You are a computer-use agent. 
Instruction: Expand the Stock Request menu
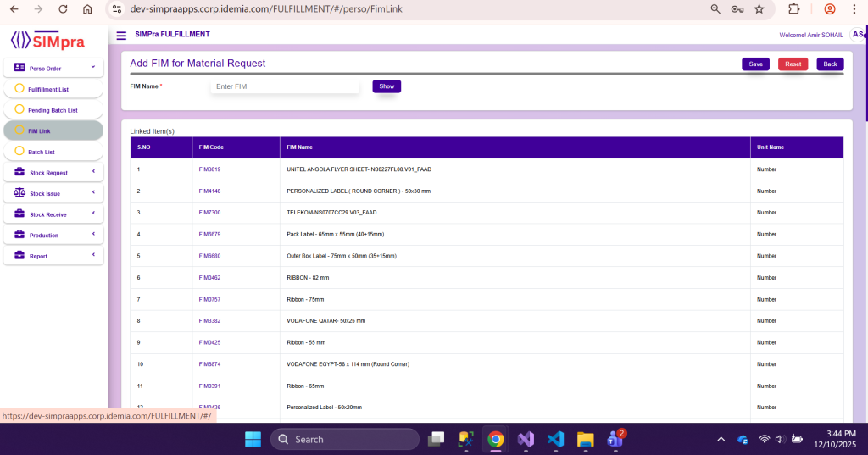click(x=93, y=172)
